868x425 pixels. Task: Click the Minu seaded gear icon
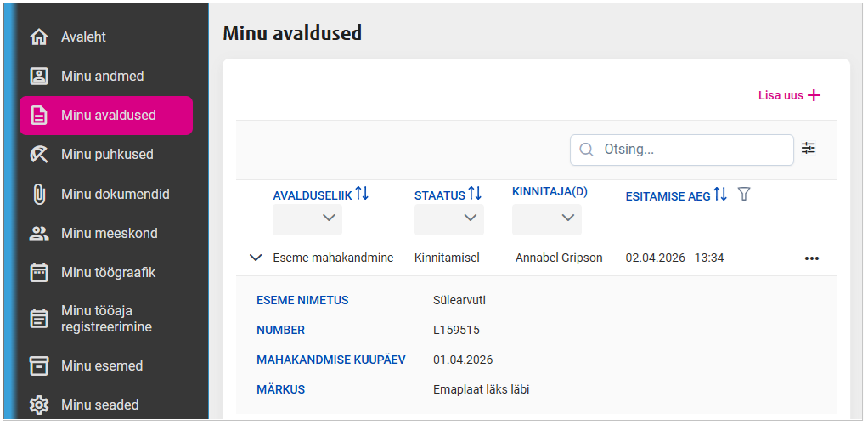coord(39,405)
